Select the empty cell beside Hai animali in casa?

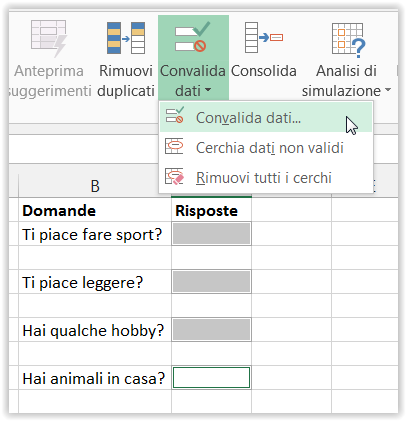point(211,378)
